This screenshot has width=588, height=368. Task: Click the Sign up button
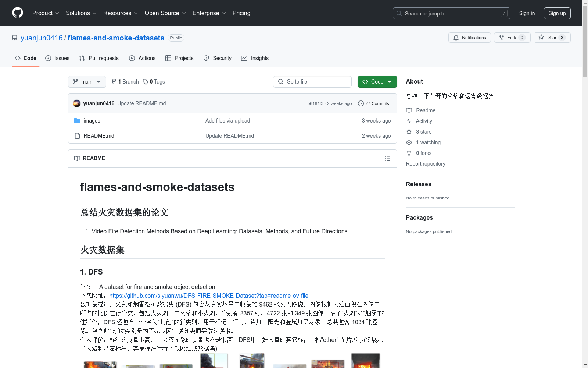(557, 13)
